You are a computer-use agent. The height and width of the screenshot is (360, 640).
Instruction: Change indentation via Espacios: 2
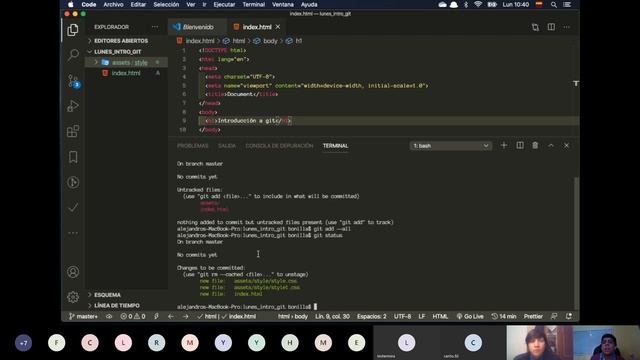(x=371, y=316)
